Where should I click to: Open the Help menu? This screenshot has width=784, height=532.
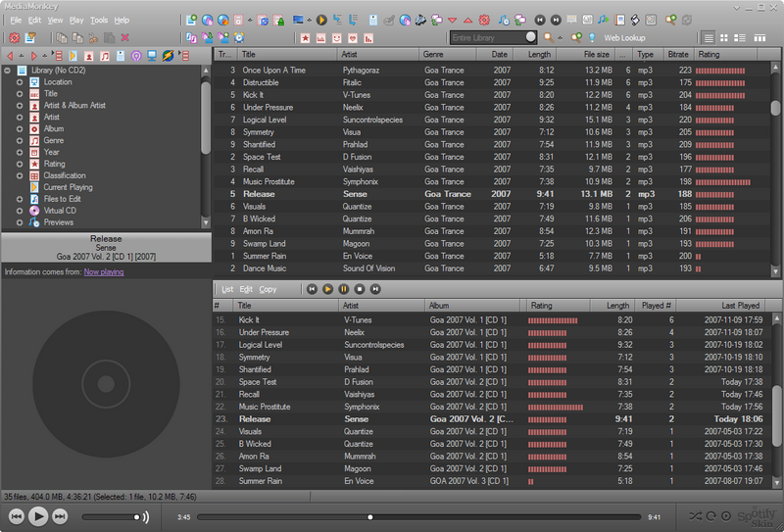(x=122, y=20)
